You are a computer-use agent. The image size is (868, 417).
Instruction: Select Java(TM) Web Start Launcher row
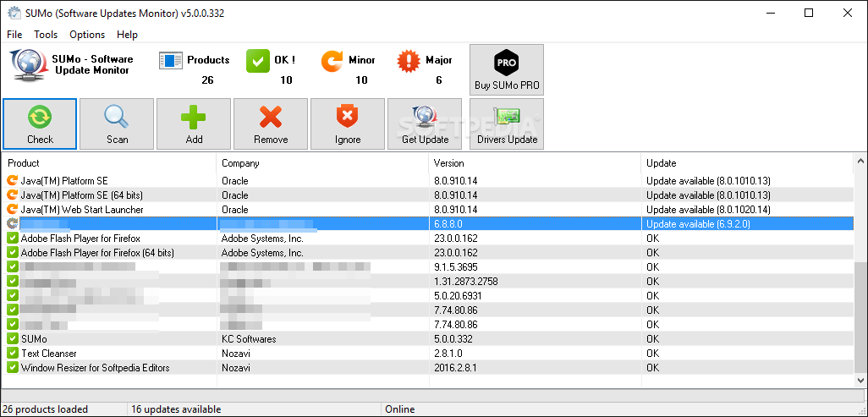pos(428,209)
